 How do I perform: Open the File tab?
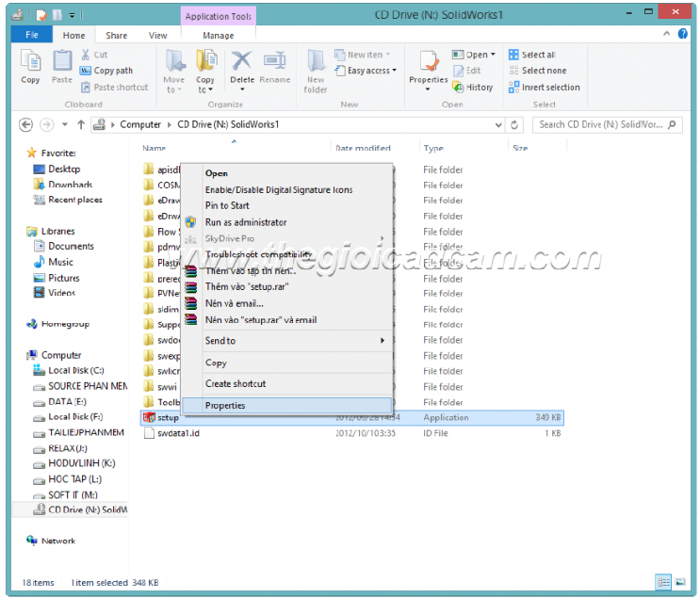click(32, 35)
